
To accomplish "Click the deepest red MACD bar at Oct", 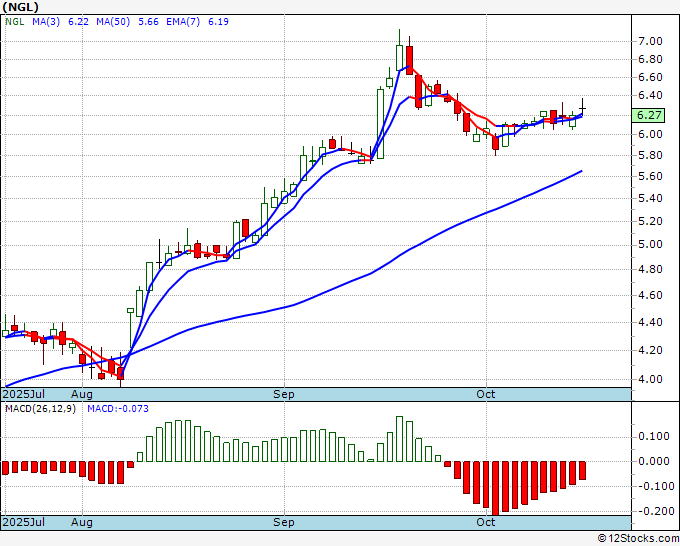I will [x=495, y=488].
